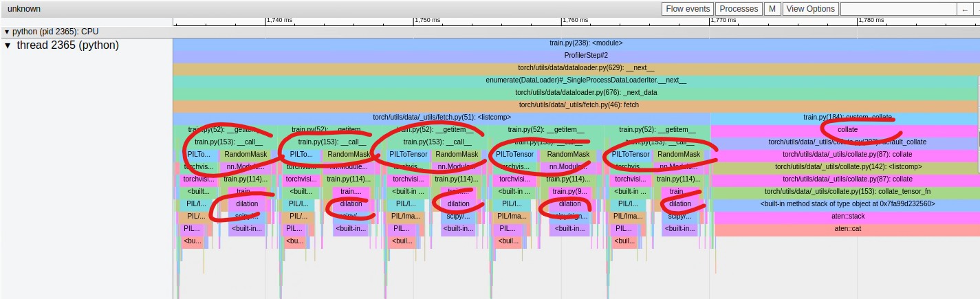Image resolution: width=980 pixels, height=299 pixels.
Task: Click the 1,740 ms ruler mark
Action: click(279, 21)
